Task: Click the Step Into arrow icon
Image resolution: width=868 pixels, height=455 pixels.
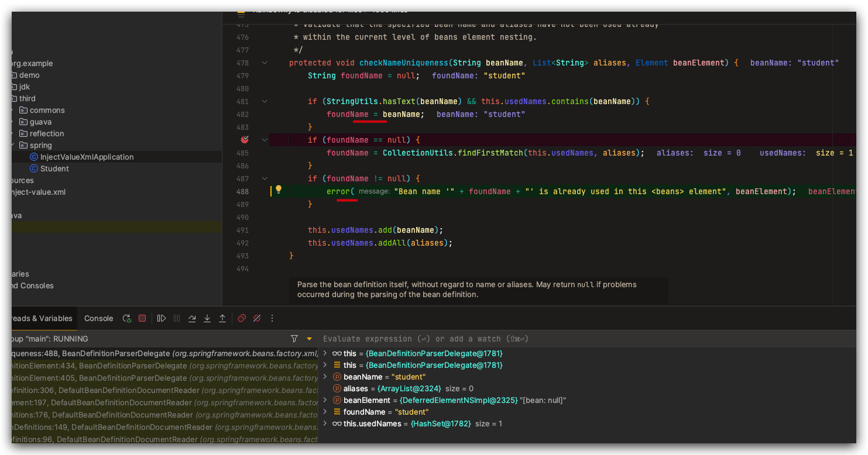Action: click(x=207, y=318)
